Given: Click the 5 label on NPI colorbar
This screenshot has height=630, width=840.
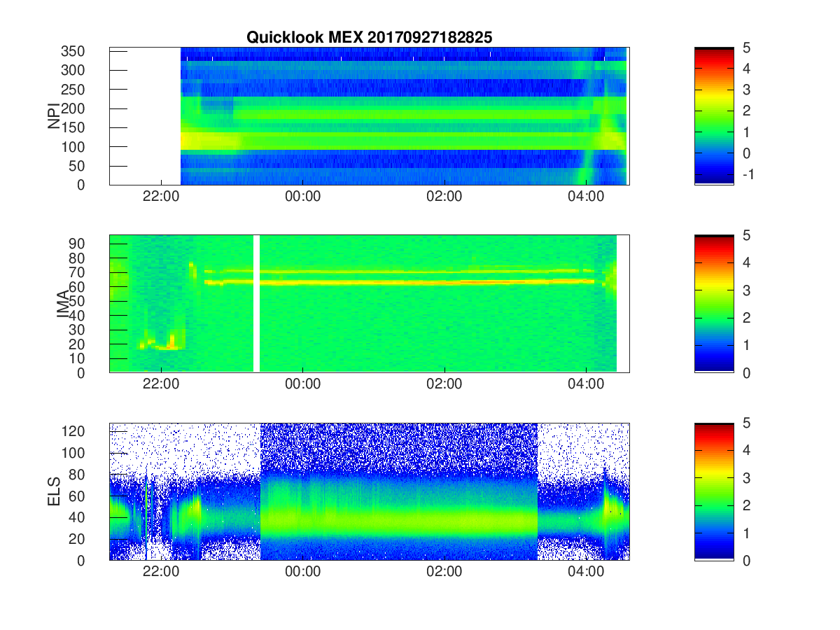Looking at the screenshot, I should pos(745,48).
